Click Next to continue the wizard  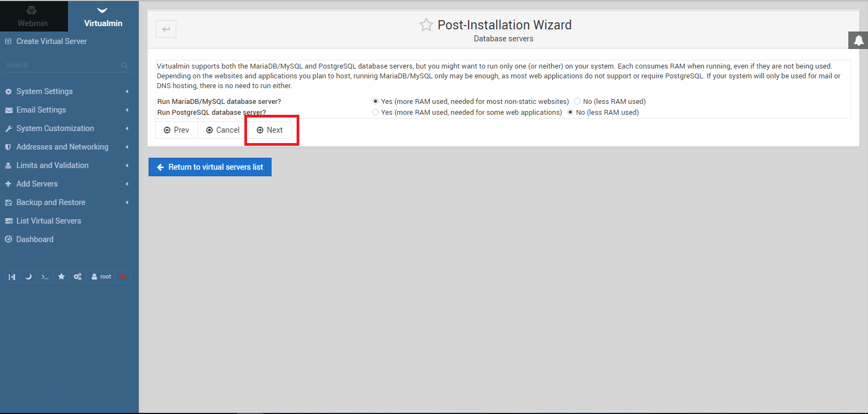click(270, 130)
